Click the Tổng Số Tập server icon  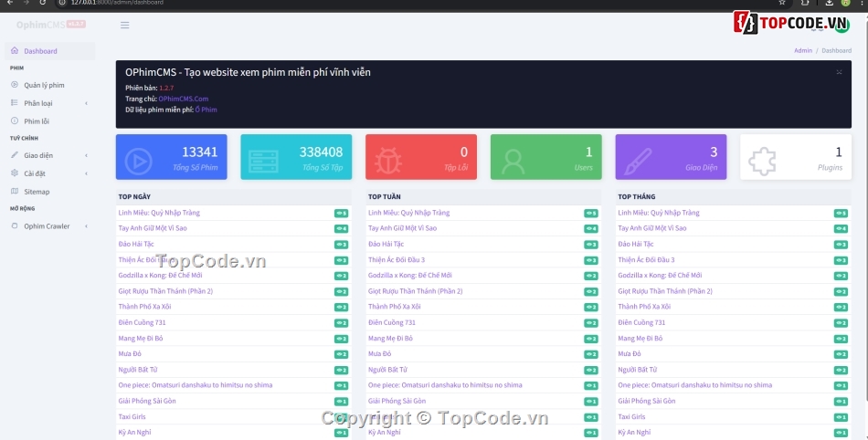(x=263, y=162)
